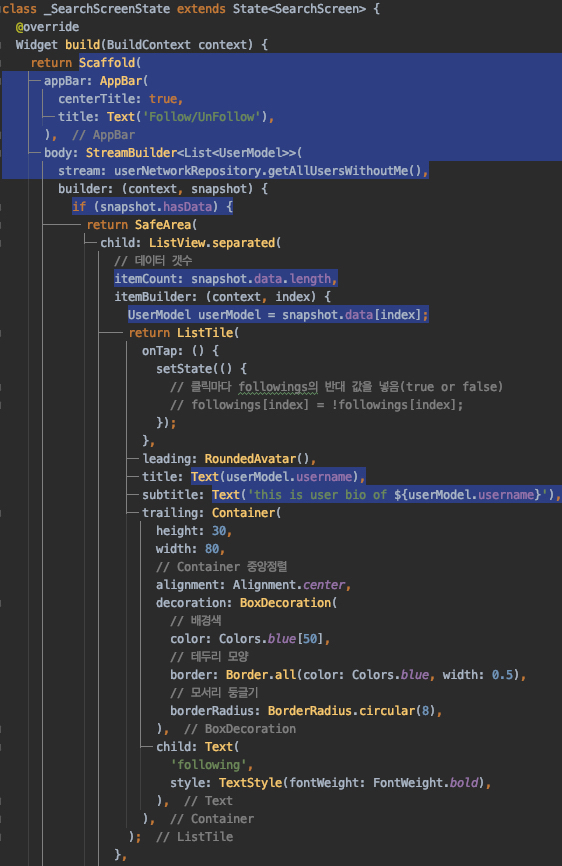
Task: Click the '// Container 중앙정렬' comment
Action: (222, 567)
